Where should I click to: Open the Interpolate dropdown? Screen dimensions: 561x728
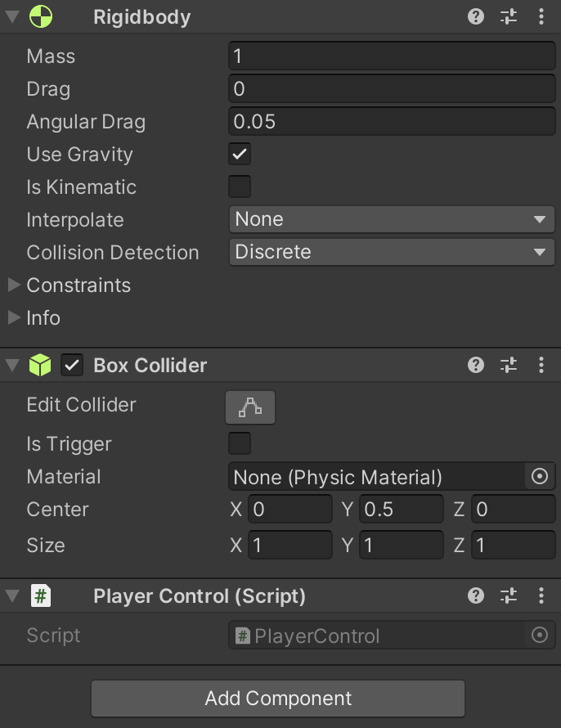392,219
